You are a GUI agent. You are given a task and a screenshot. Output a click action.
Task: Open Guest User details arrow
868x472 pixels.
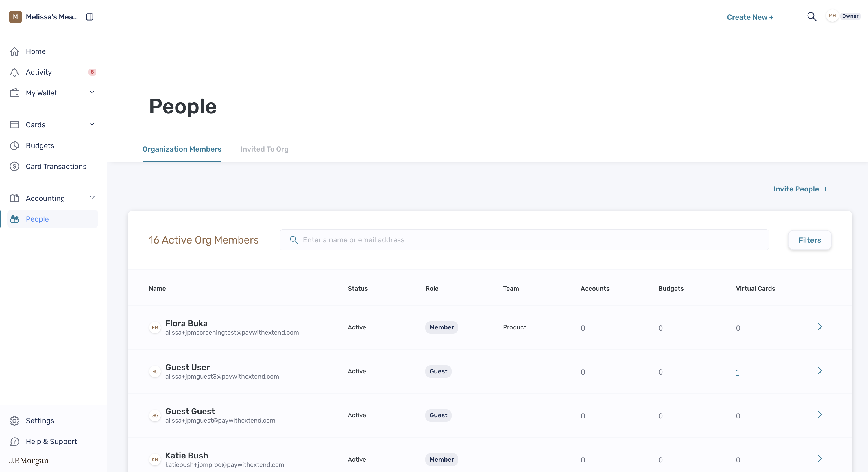820,371
